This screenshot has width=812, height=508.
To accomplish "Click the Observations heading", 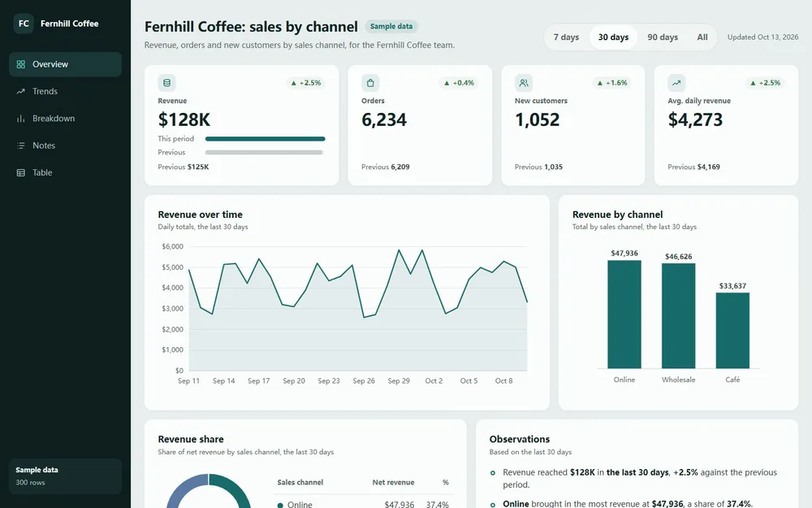I will [520, 439].
